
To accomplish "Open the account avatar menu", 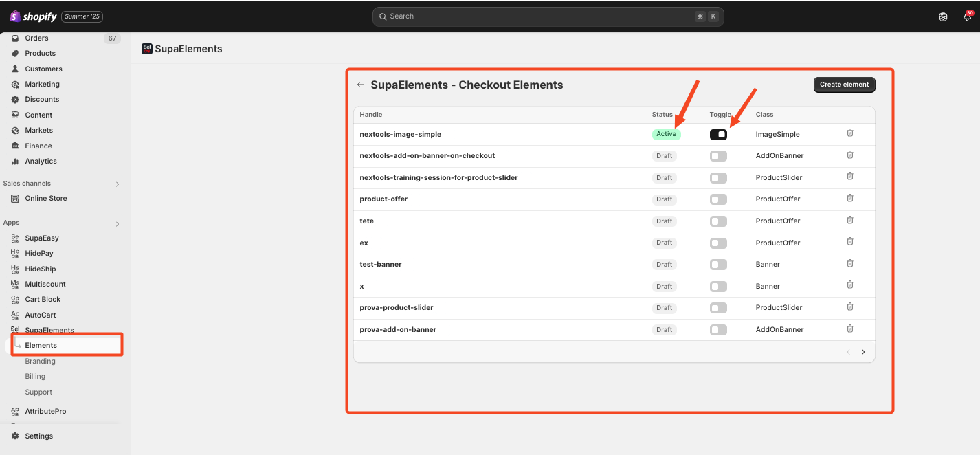I will (x=943, y=16).
